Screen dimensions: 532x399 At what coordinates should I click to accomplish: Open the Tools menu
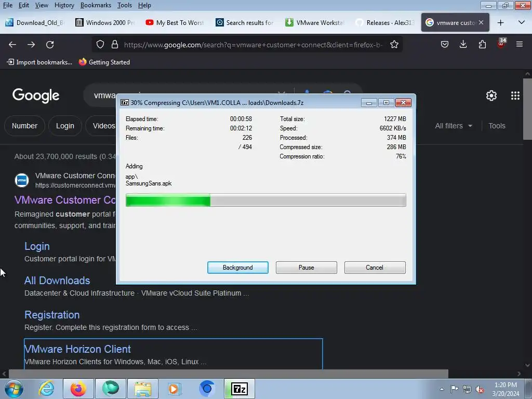(125, 5)
